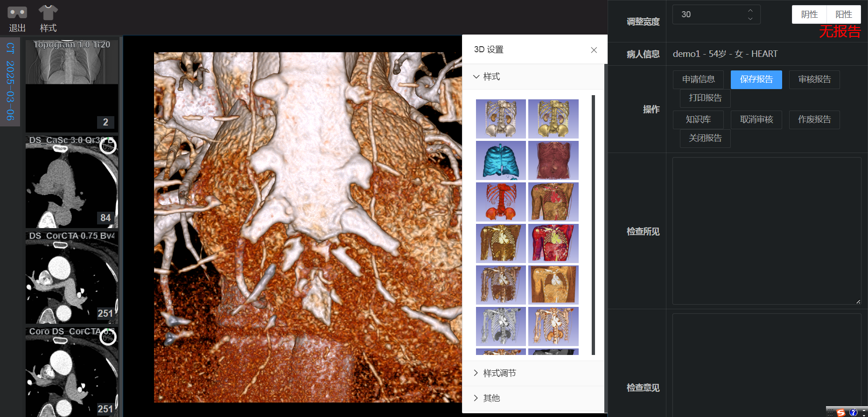Select the gray skeleton rendering preset
Screen dimensions: 868x417
click(x=501, y=326)
